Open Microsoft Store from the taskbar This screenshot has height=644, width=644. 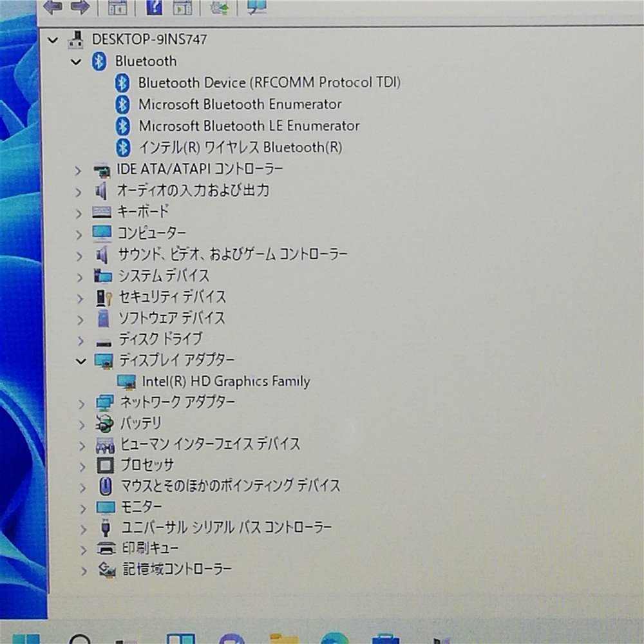[386, 639]
